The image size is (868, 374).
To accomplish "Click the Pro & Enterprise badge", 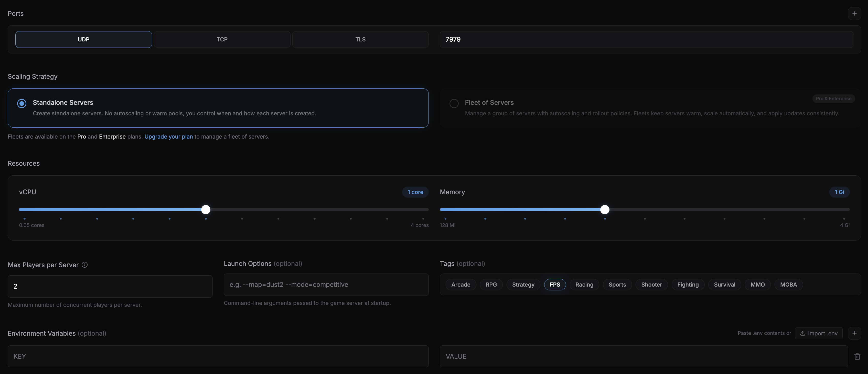I will point(833,99).
